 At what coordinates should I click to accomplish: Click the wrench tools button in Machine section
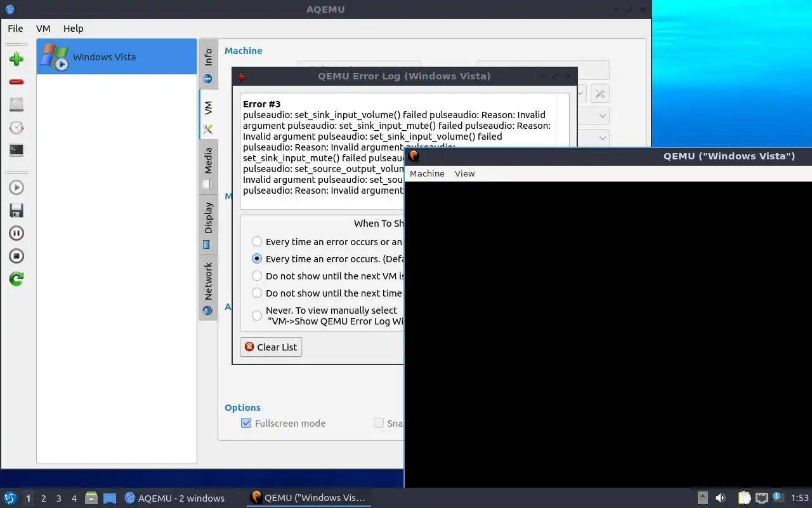(600, 94)
